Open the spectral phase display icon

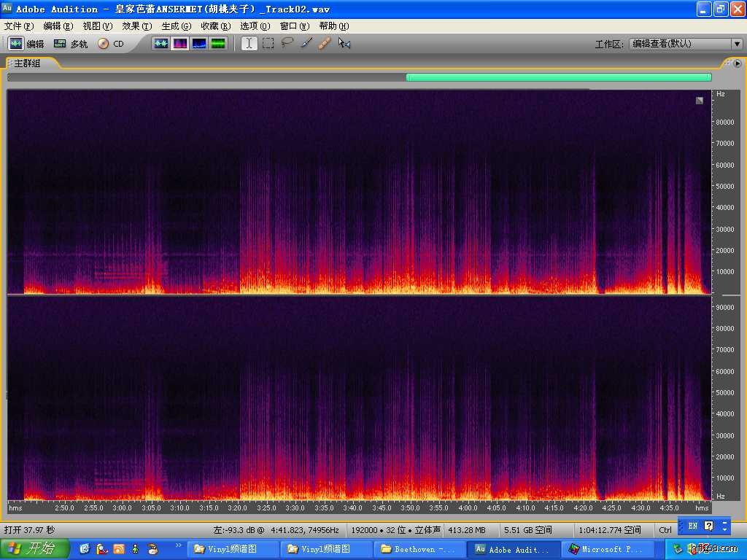click(x=218, y=44)
